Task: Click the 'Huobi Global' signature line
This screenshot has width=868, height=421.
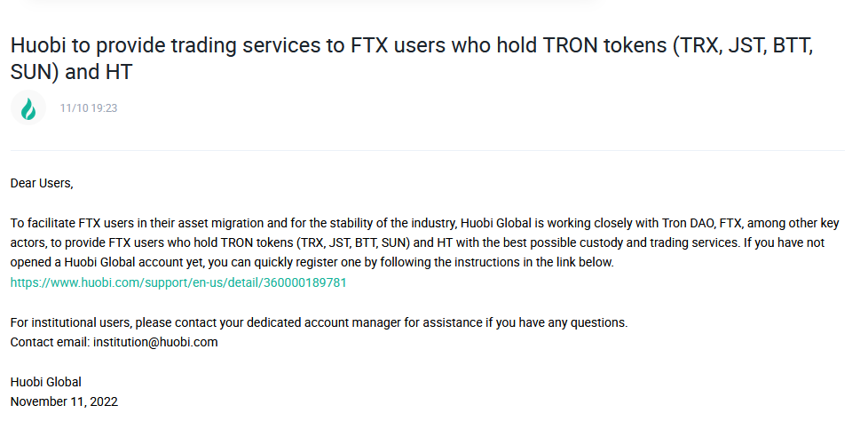Action: [46, 382]
